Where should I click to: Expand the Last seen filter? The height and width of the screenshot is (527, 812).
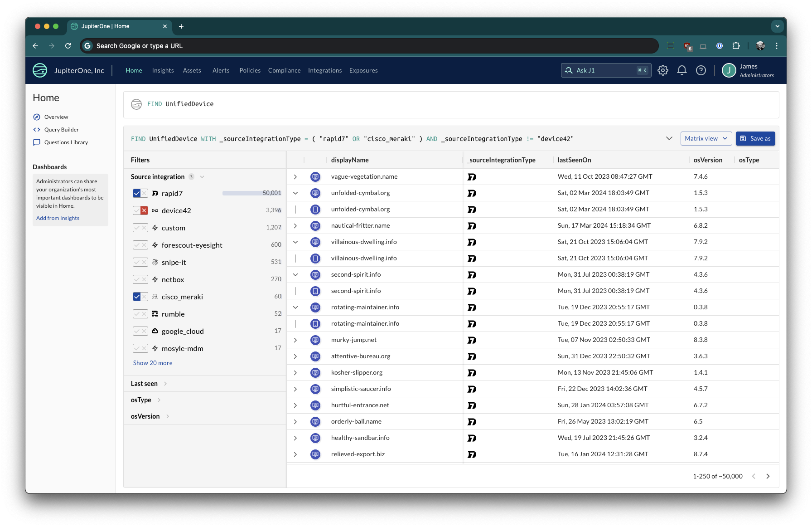(165, 384)
